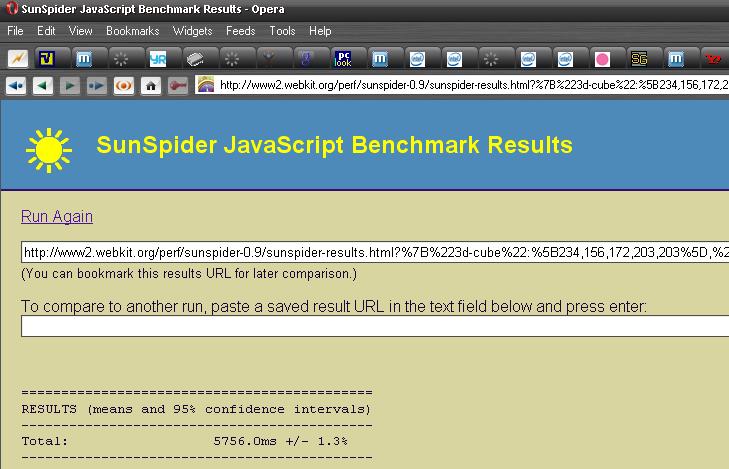Reload the page with the orange button

click(124, 86)
